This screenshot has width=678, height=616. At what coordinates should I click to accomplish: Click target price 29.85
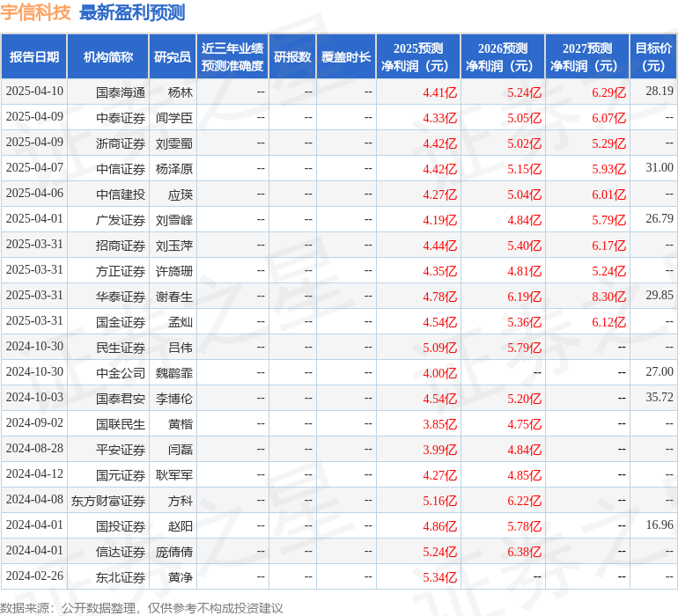(660, 296)
